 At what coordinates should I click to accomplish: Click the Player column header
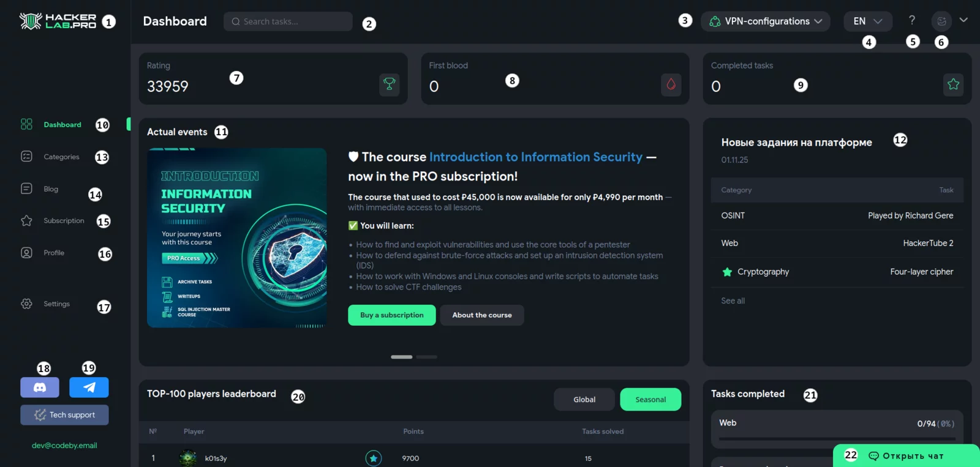point(194,432)
